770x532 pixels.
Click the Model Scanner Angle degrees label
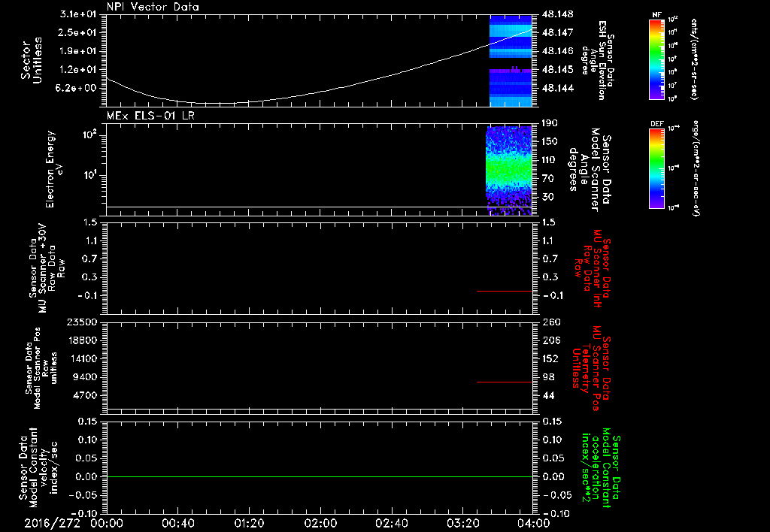click(590, 169)
